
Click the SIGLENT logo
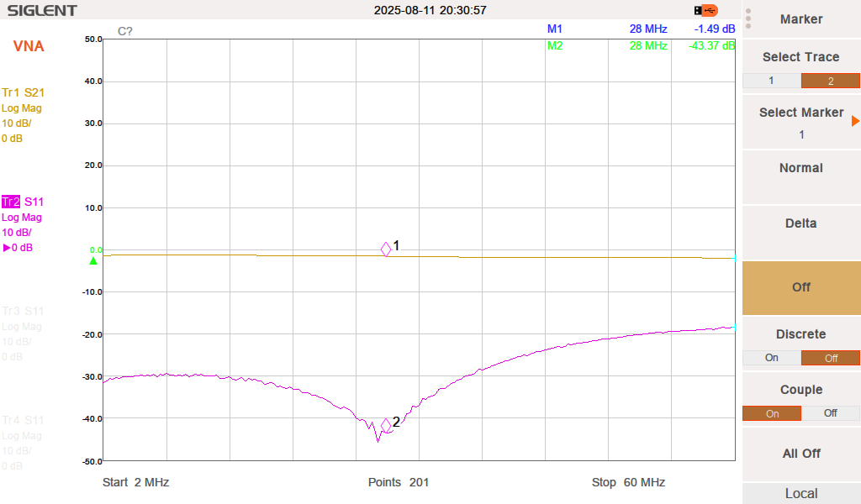40,10
